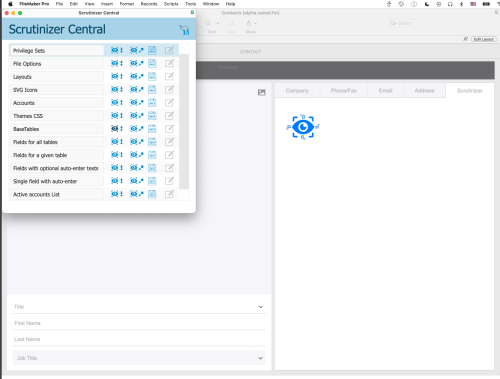Viewport: 500px width, 379px height.
Task: Click the pencil edit icon for Privilege Sets
Action: [169, 50]
